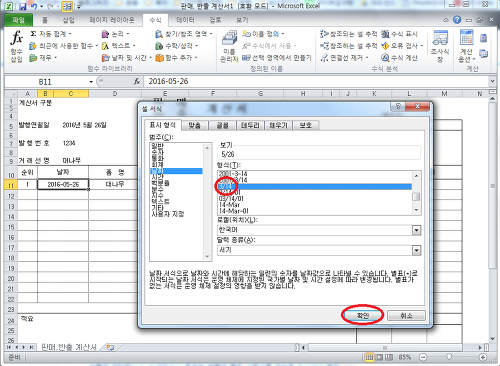The image size is (500, 366).
Task: Click the 판매,반출 계산서 sheet tab
Action: click(69, 347)
